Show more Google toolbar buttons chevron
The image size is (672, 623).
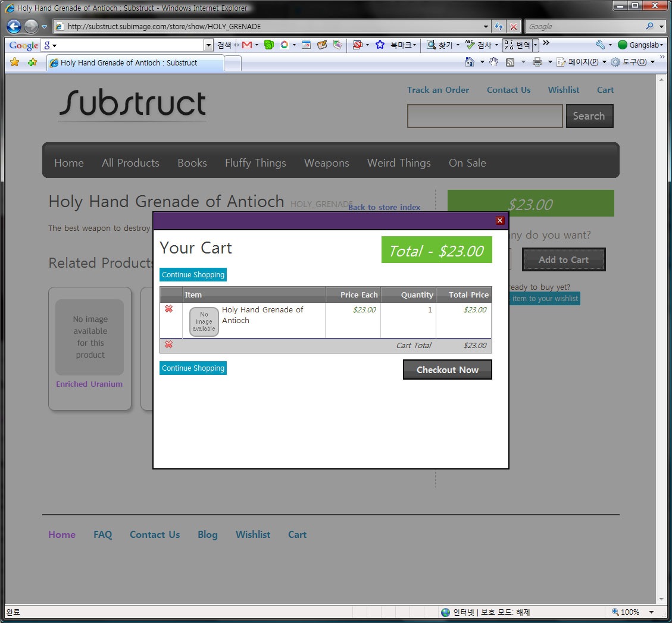546,43
